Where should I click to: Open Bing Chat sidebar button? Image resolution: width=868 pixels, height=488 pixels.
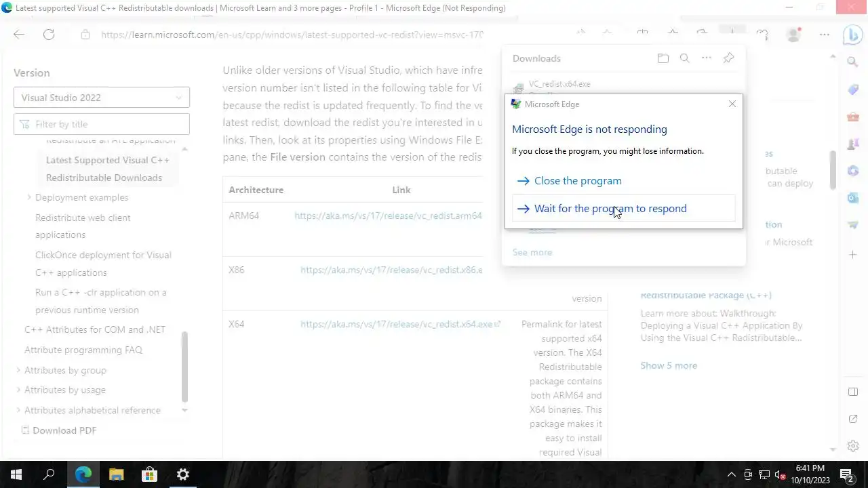(x=853, y=35)
